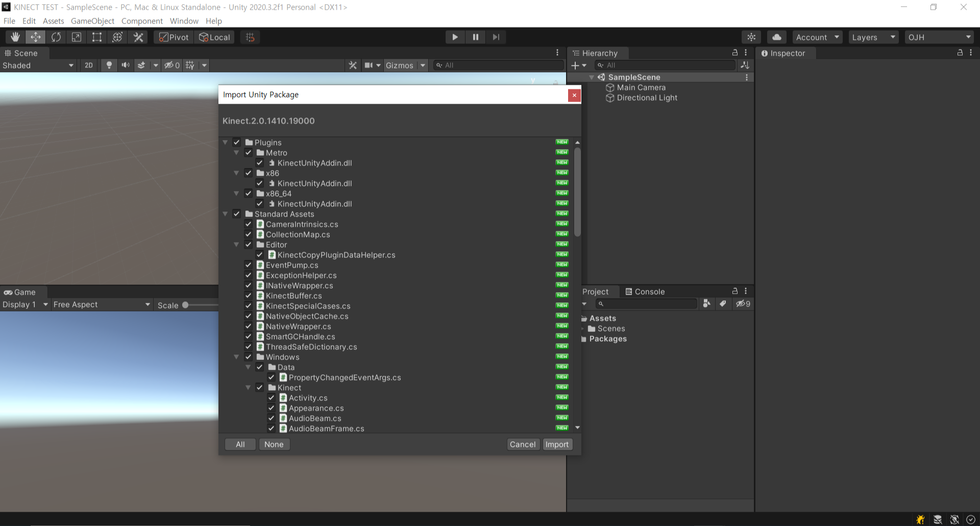Lock the Hierarchy panel

[735, 53]
